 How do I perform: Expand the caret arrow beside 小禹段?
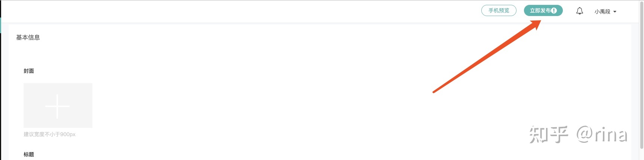[615, 12]
